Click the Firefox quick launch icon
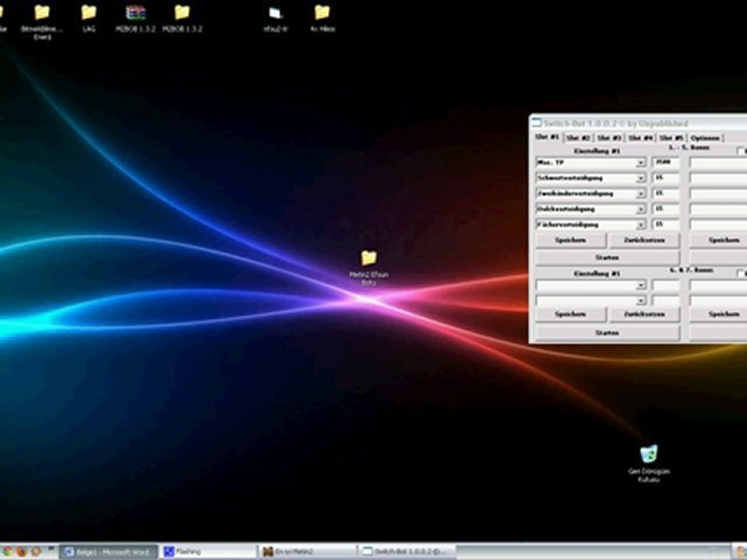Viewport: 747px width, 560px height. 22,551
